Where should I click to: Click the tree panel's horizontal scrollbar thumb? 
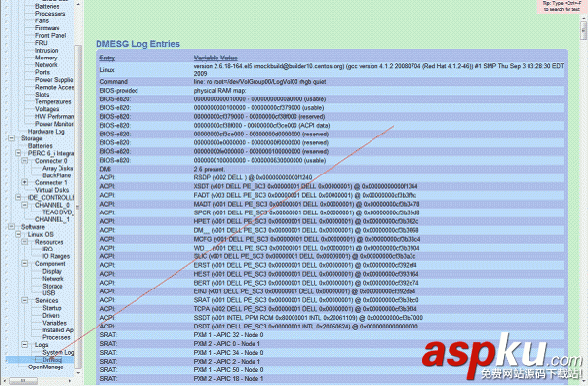pyautogui.click(x=23, y=381)
